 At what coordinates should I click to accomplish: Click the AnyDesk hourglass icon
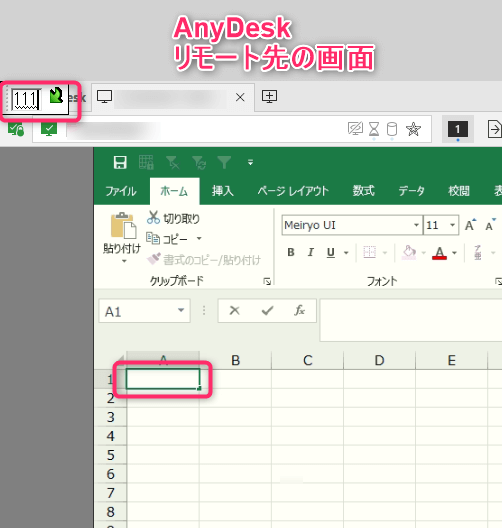point(374,129)
